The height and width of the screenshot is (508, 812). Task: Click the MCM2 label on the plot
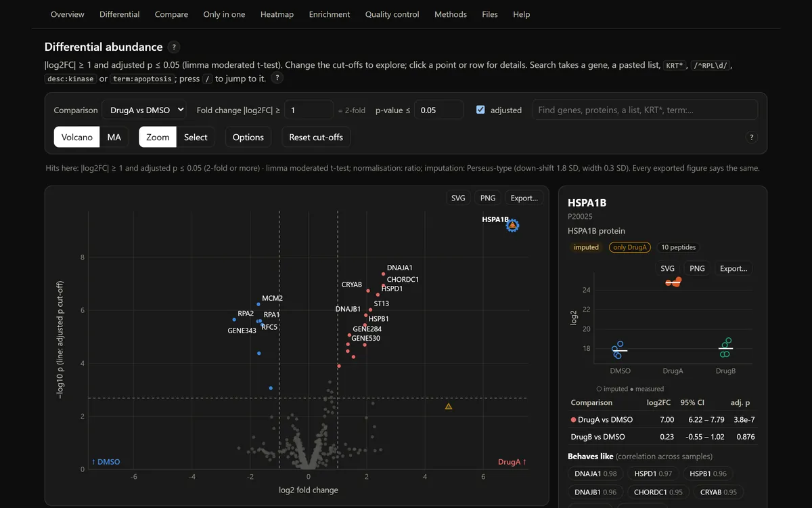click(272, 299)
